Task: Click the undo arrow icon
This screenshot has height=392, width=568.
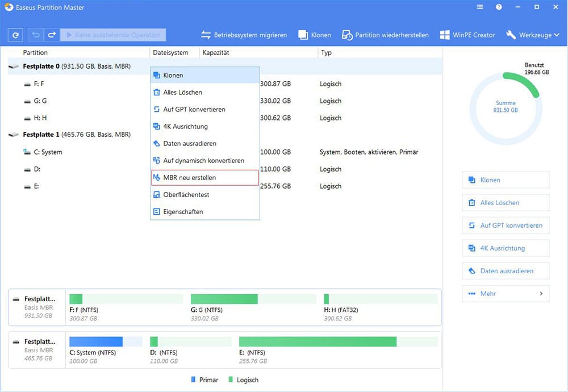Action: (x=35, y=35)
